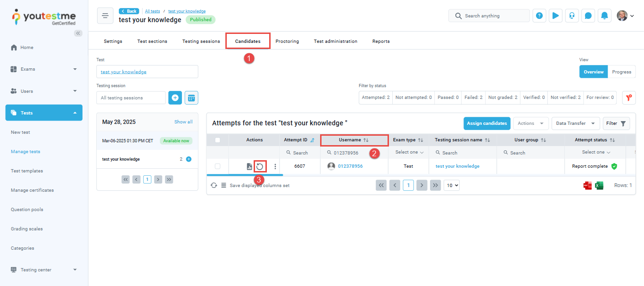Export table to PDF

click(x=588, y=185)
